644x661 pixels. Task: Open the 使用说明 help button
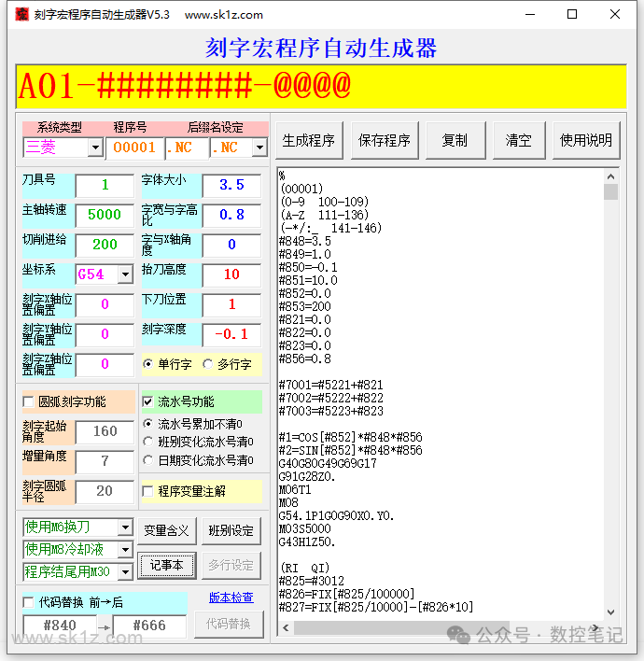[586, 140]
